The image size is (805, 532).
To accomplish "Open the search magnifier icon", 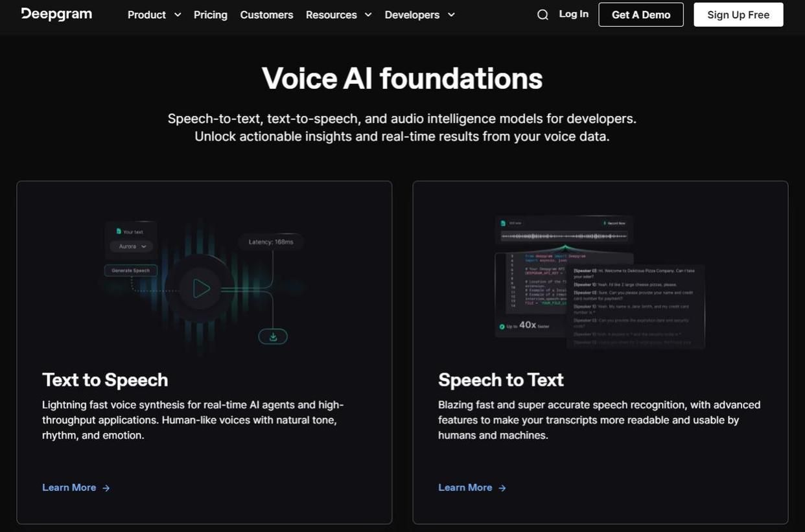I will 542,15.
